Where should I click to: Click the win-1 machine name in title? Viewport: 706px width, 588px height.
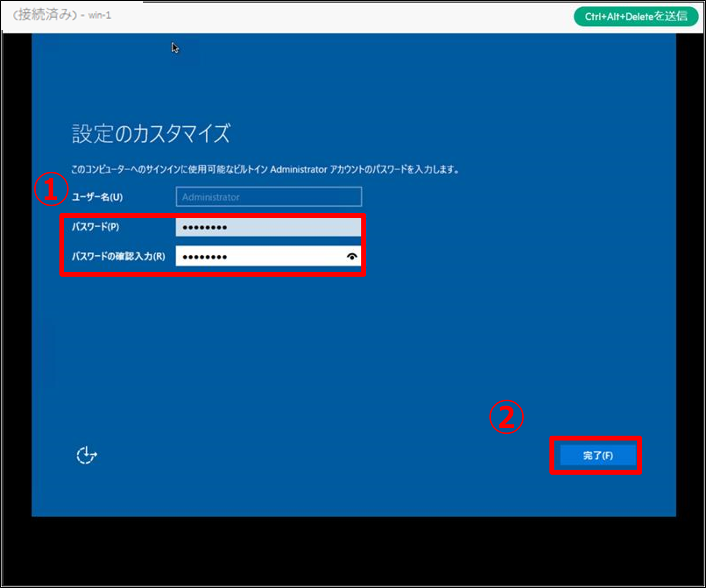click(x=99, y=16)
